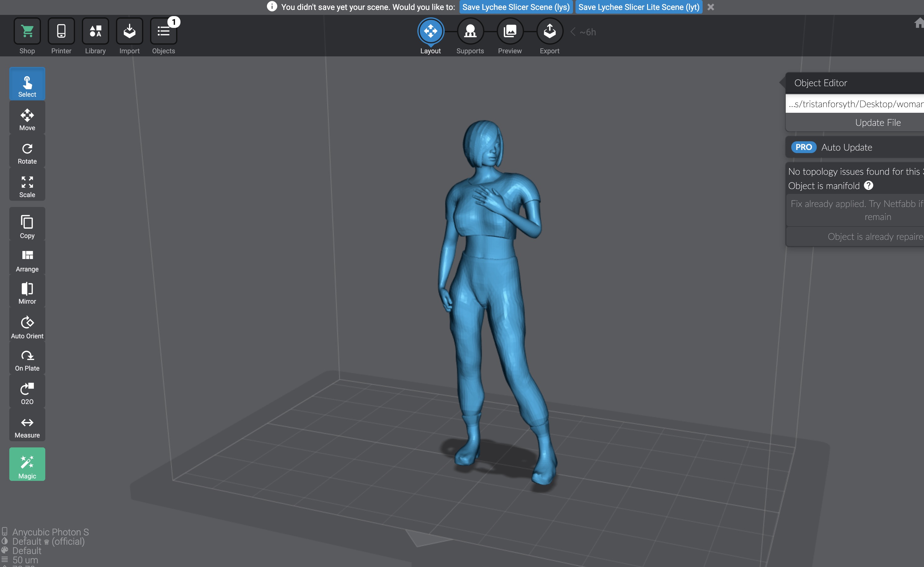Viewport: 924px width, 567px height.
Task: Place the model On Plate
Action: [x=27, y=357]
